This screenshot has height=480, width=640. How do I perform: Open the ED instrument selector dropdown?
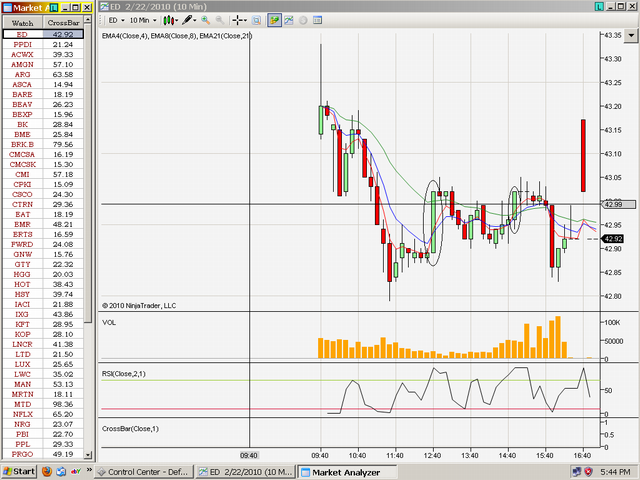117,20
